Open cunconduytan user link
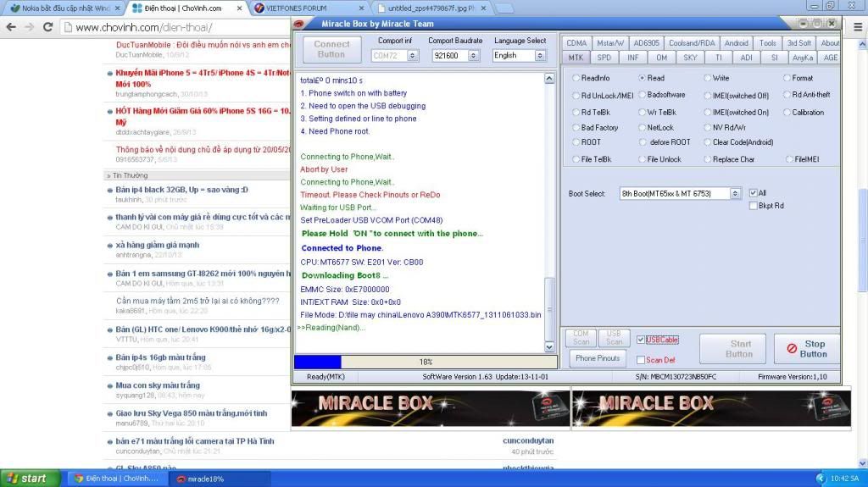This screenshot has height=487, width=868. pos(528,440)
